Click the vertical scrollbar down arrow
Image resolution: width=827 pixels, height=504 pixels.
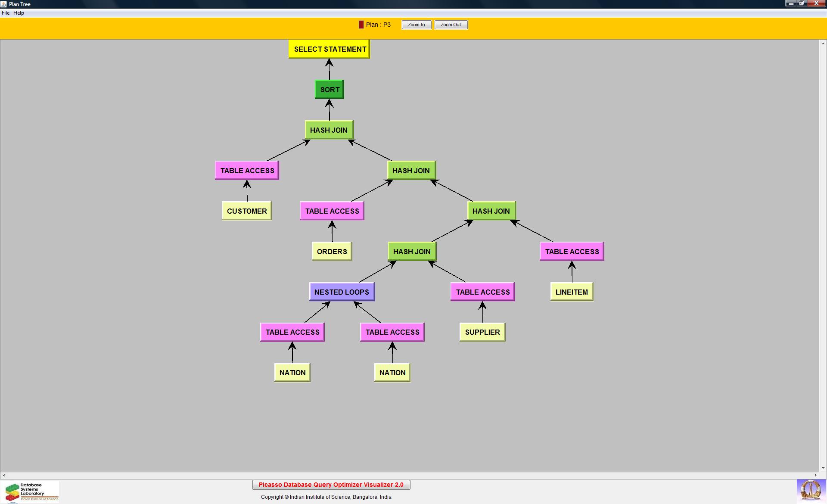[823, 468]
